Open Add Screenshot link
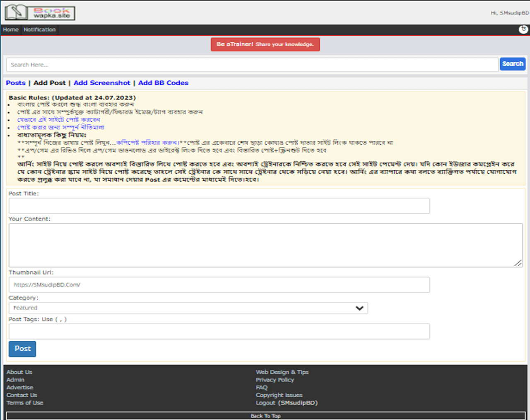Viewport: 530px width, 420px height. [x=102, y=83]
